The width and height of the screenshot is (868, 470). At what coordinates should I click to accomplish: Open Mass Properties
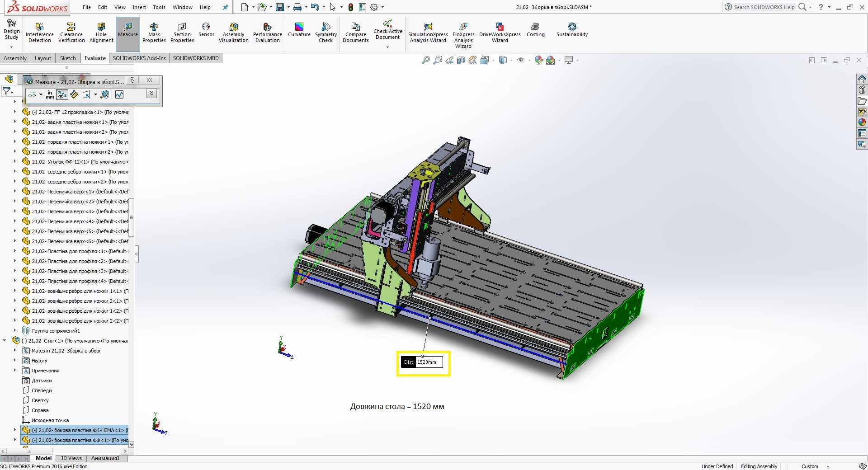pos(154,33)
